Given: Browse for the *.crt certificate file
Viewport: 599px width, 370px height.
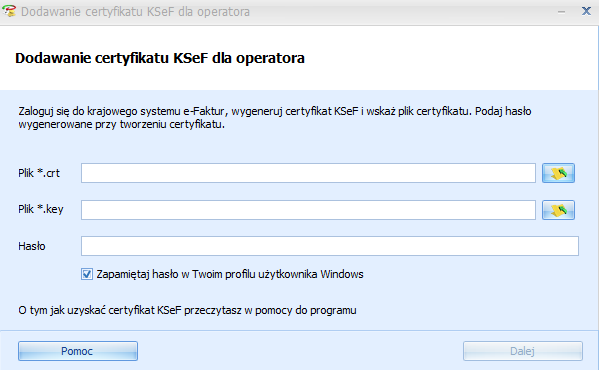Looking at the screenshot, I should [558, 173].
